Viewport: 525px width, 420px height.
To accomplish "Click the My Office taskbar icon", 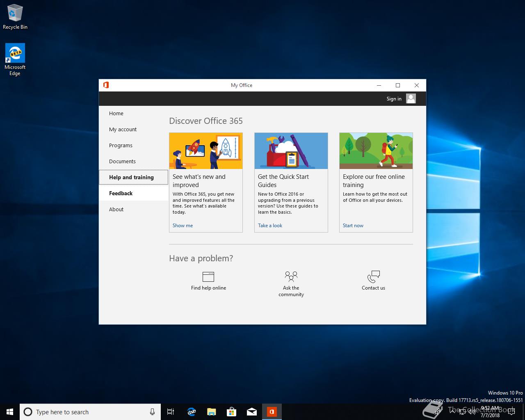I will [x=272, y=412].
